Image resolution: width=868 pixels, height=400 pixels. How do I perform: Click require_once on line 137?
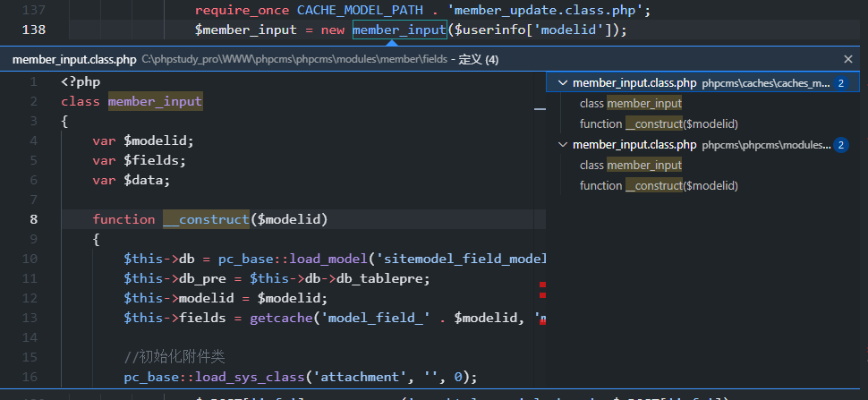point(242,10)
